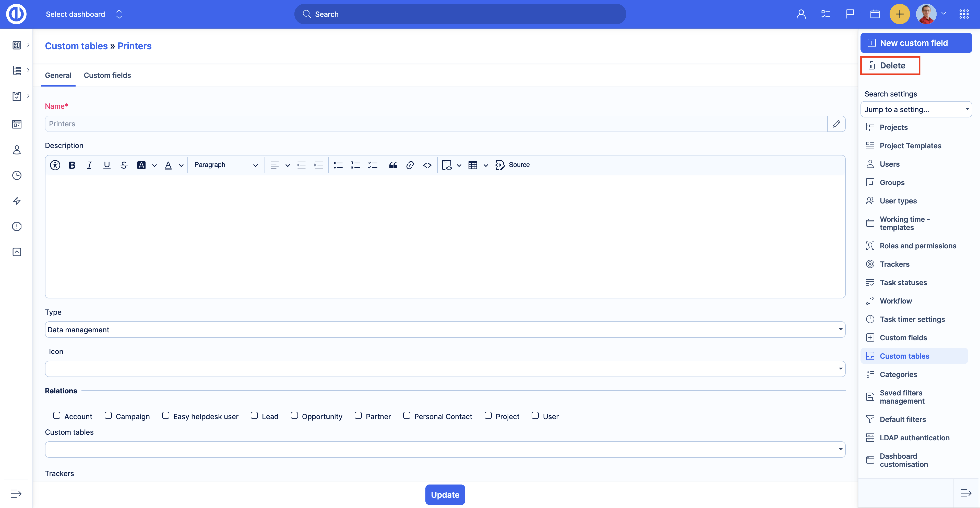Screen dimensions: 980x508
Task: Check the Account relation checkbox
Action: tap(57, 416)
